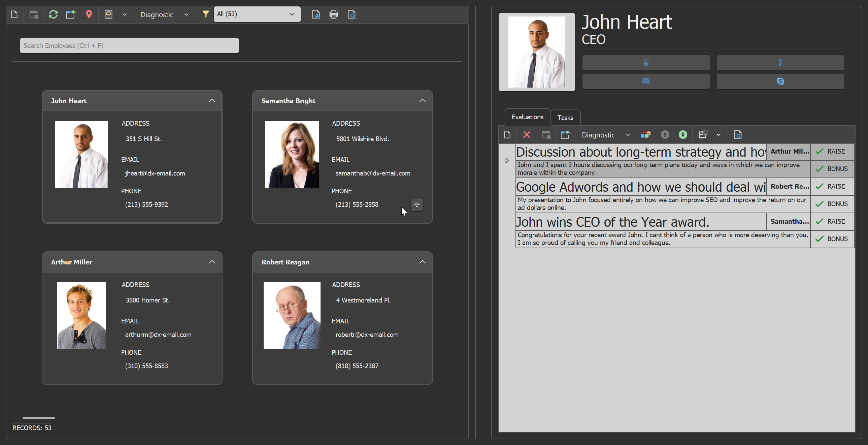The height and width of the screenshot is (445, 868).
Task: Click jheart@dx-email.com email address
Action: [155, 173]
